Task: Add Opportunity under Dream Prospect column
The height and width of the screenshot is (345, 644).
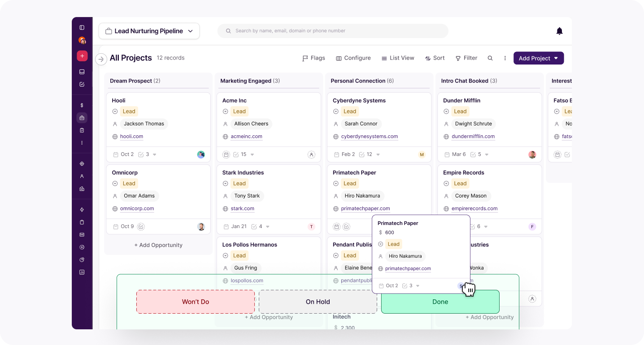Action: click(x=158, y=246)
